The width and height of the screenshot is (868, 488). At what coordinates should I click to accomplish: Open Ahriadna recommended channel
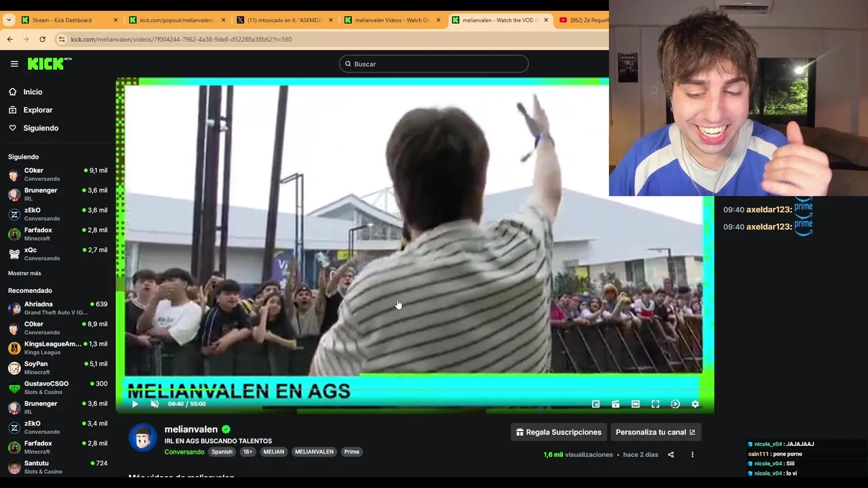[58, 308]
